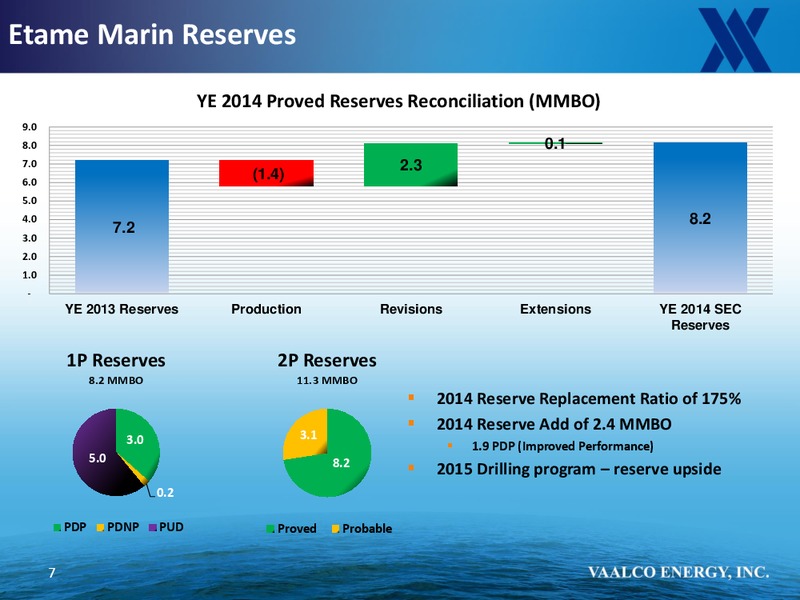The width and height of the screenshot is (800, 600).
Task: Select the '2P Reserves' heading
Action: [x=327, y=360]
